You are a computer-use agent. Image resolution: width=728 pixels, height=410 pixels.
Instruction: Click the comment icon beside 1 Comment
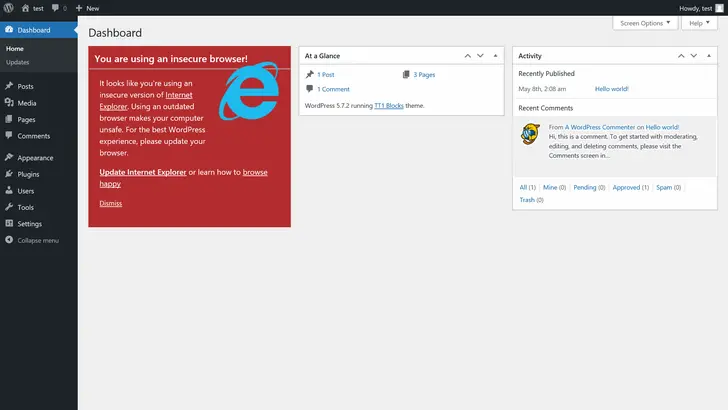(310, 89)
